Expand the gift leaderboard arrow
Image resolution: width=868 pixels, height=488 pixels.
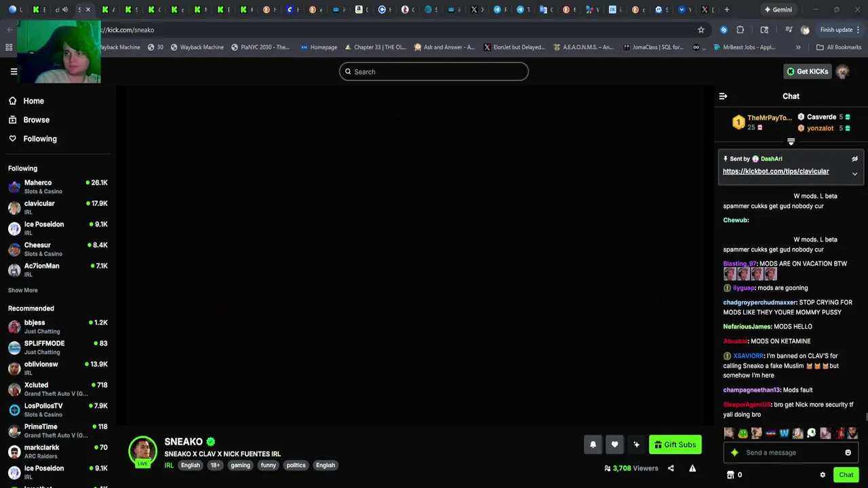[x=791, y=142]
